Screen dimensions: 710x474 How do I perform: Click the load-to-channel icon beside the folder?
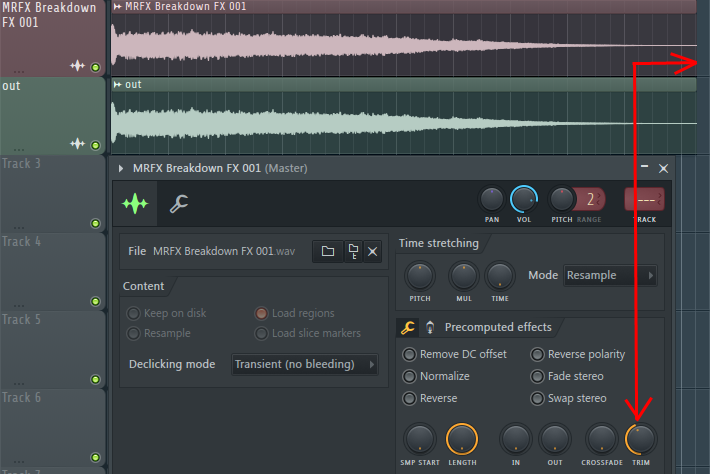coord(353,251)
